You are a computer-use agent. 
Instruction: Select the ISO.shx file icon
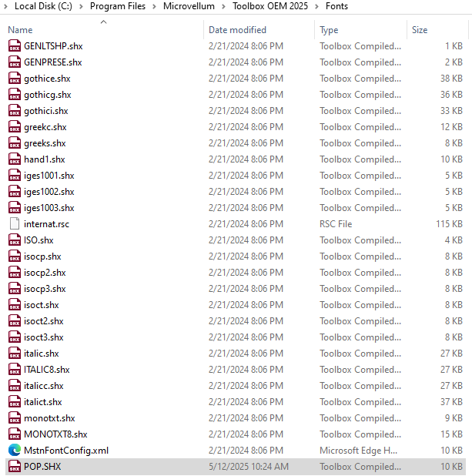[x=15, y=240]
